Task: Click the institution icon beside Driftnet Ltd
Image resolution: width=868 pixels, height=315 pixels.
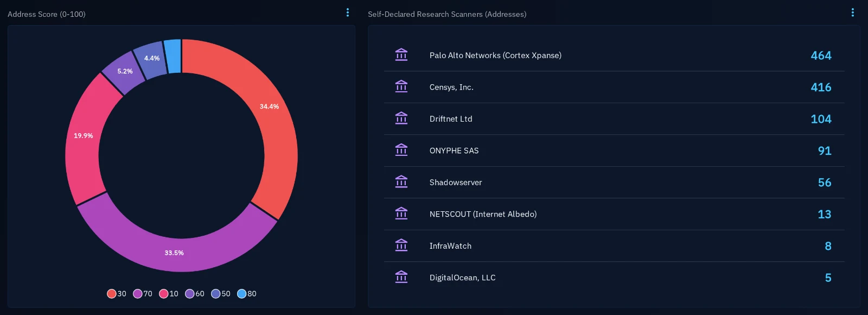Action: point(401,118)
